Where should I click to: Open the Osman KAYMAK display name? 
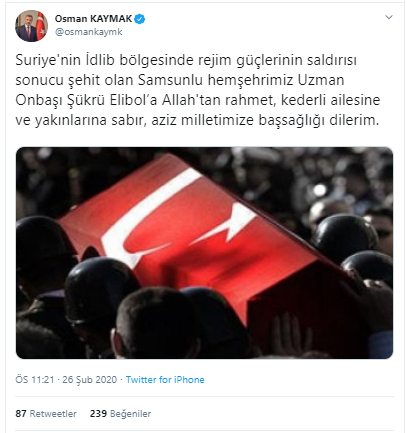point(93,19)
